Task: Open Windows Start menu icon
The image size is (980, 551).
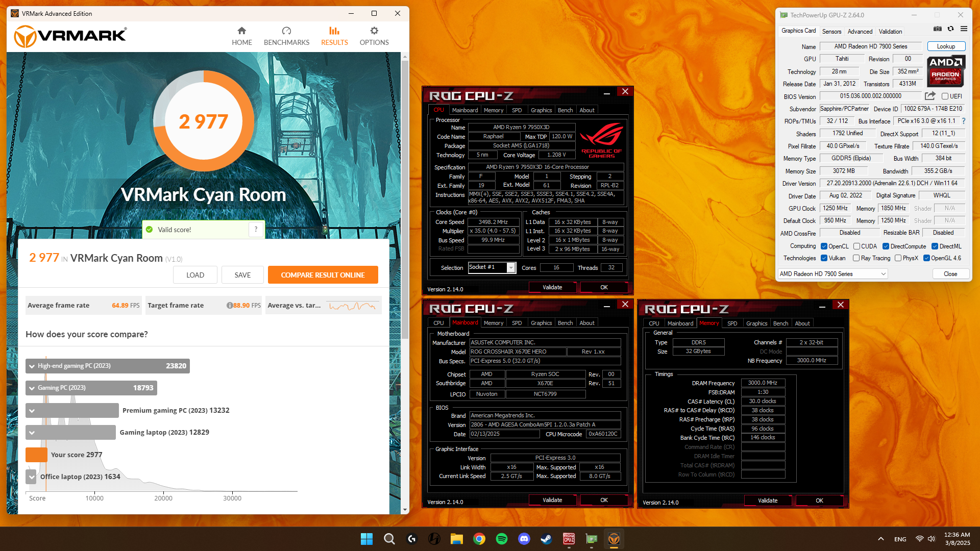Action: pyautogui.click(x=366, y=539)
